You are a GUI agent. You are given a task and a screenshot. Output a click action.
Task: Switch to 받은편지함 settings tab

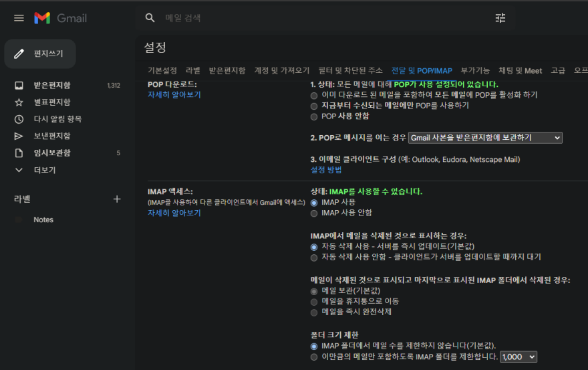tap(227, 71)
